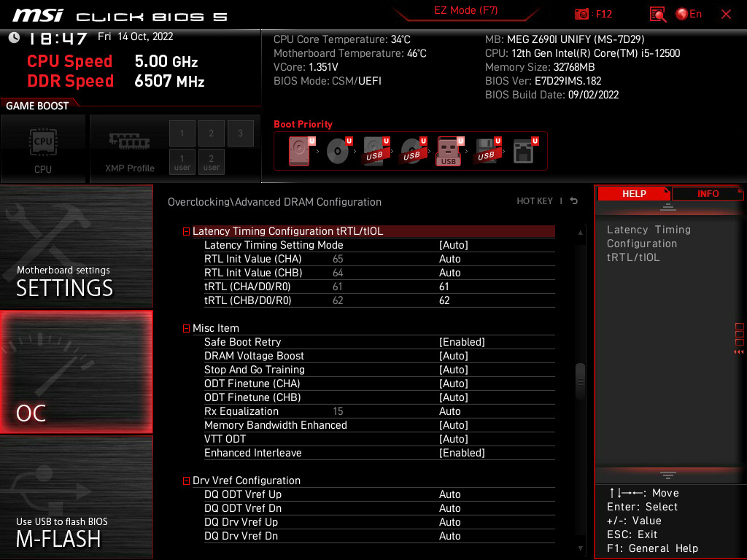Click the date Fri 14 Oct, 2022

pos(135,36)
